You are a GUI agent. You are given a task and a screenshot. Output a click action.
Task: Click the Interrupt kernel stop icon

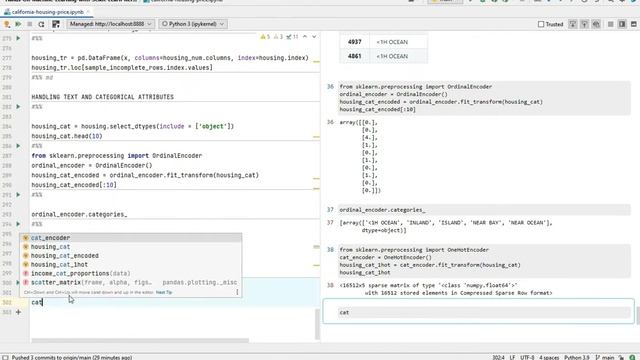29,24
